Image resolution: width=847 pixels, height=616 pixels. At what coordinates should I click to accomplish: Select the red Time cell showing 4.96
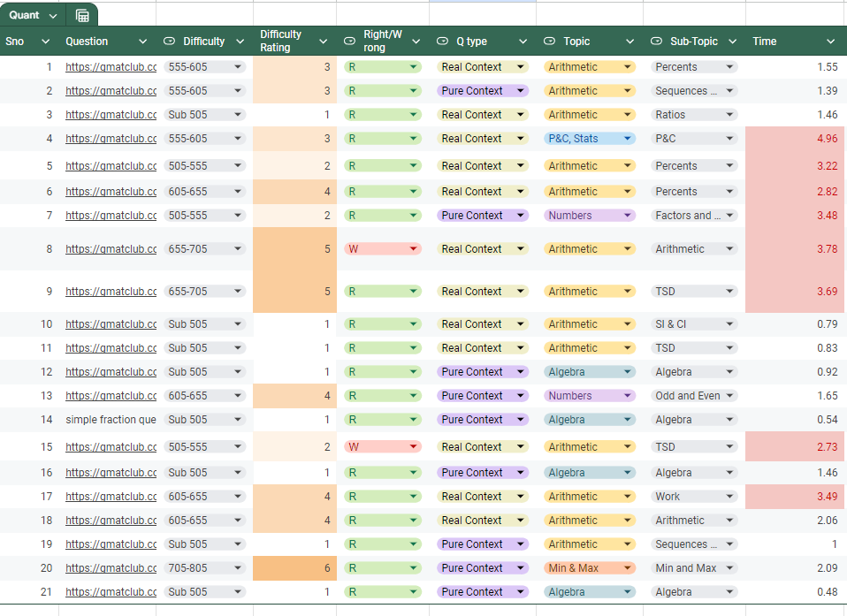[795, 139]
